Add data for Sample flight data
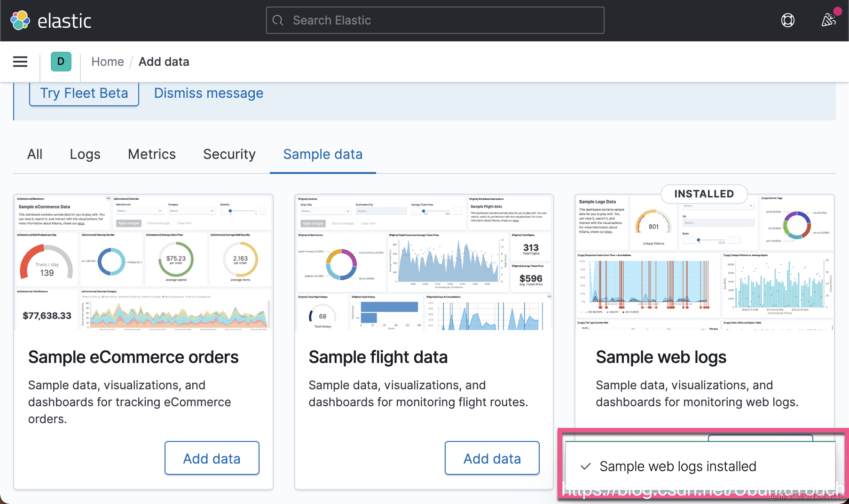 click(x=492, y=458)
